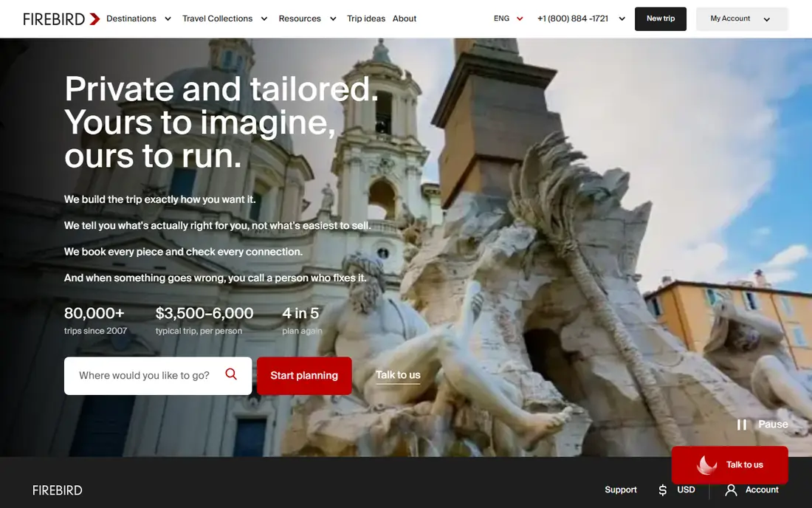
Task: Open the Travel Collections menu
Action: [218, 18]
